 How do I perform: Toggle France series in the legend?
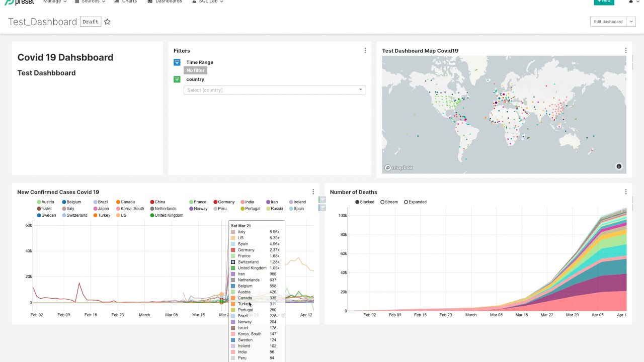pyautogui.click(x=198, y=202)
